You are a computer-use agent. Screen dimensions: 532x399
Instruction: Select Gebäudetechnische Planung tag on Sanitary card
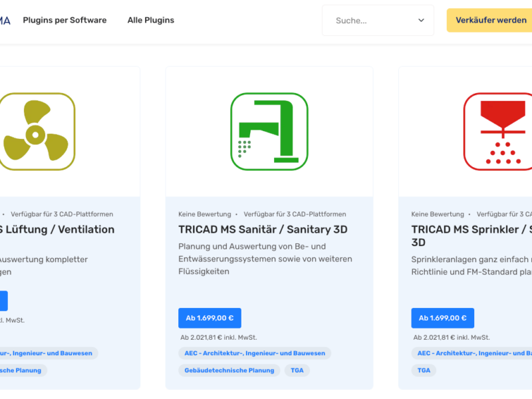click(229, 370)
